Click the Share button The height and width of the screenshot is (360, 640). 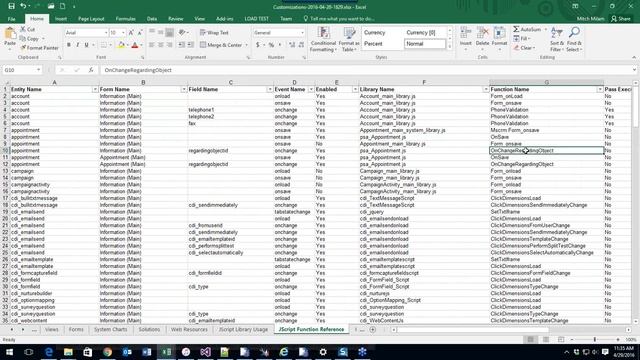click(x=620, y=19)
